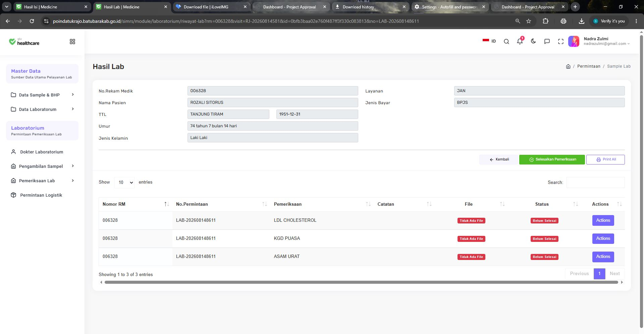Click the glu healthcare logo
This screenshot has width=644, height=334.
(x=24, y=42)
